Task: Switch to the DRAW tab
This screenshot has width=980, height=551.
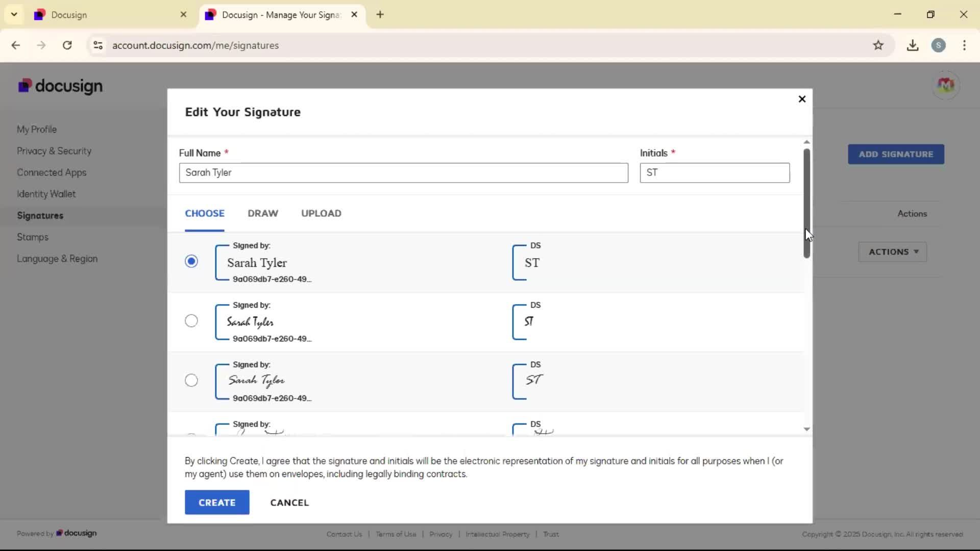Action: 263,214
